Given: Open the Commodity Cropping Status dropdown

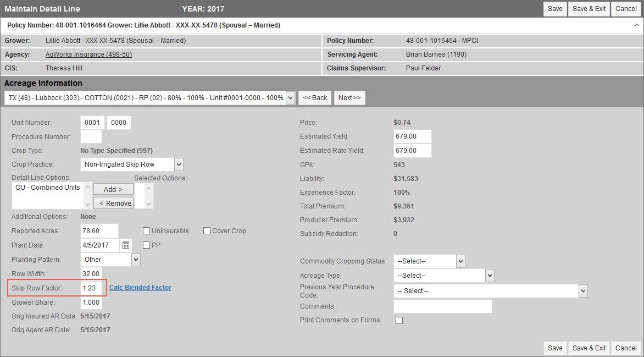Looking at the screenshot, I should pyautogui.click(x=460, y=261).
